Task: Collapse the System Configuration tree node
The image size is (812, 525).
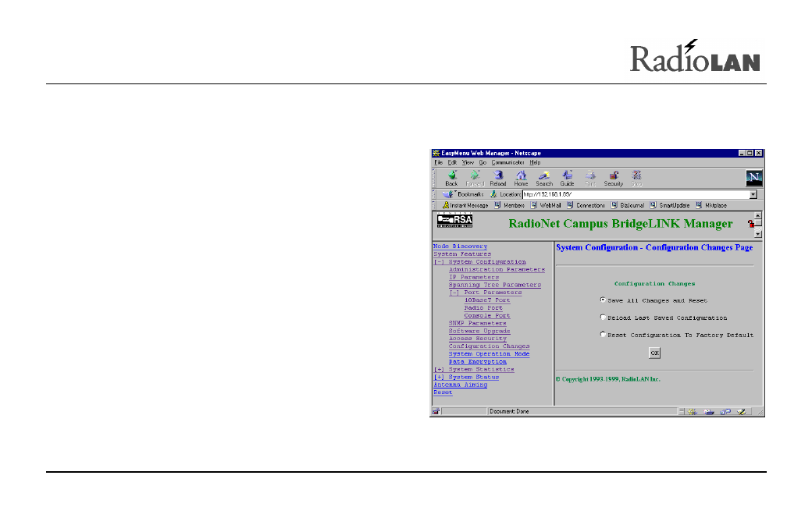Action: tap(439, 262)
